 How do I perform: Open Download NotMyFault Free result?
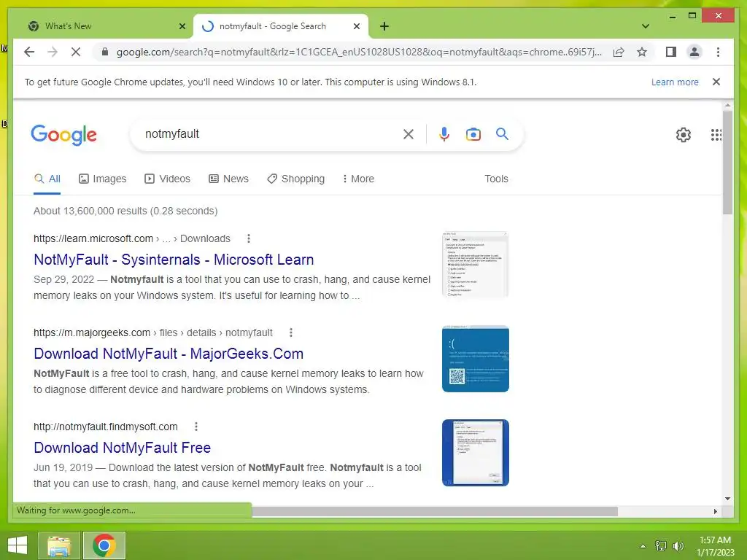(123, 448)
